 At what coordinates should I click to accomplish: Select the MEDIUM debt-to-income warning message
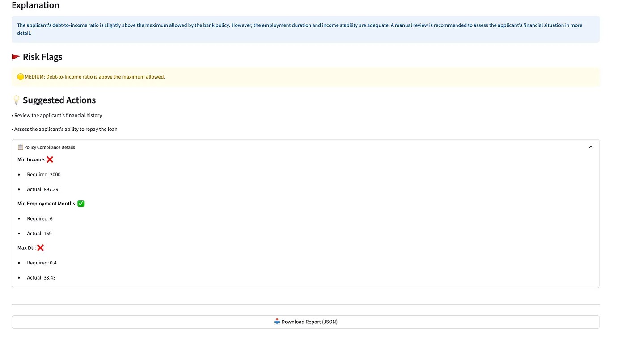pos(95,77)
